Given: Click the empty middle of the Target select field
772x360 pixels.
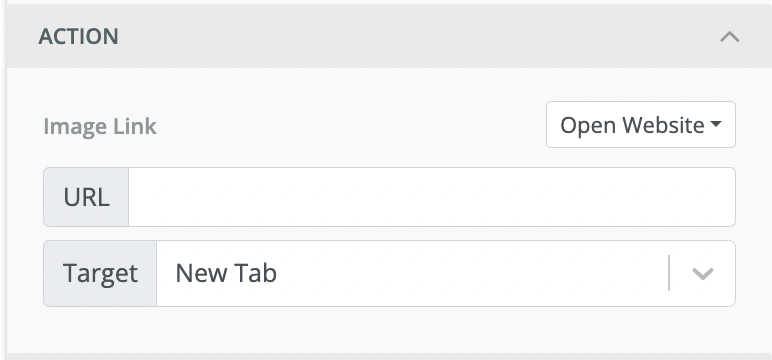Looking at the screenshot, I should 468,273.
